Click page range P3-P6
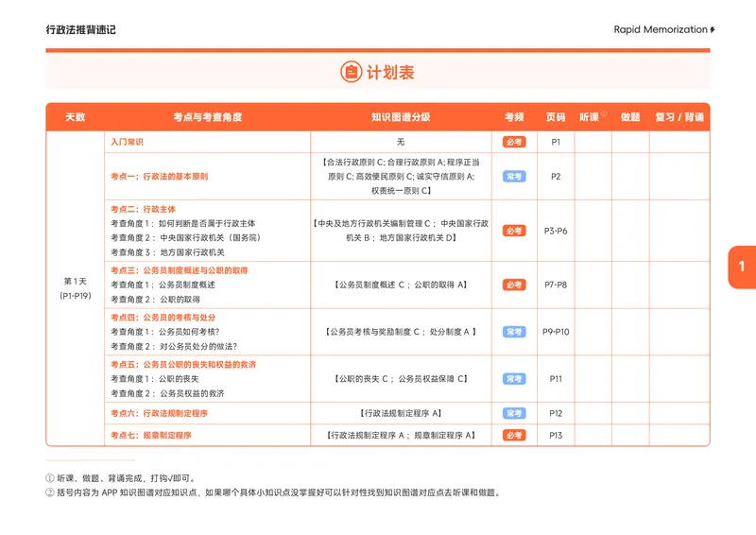The height and width of the screenshot is (535, 756). pos(556,231)
